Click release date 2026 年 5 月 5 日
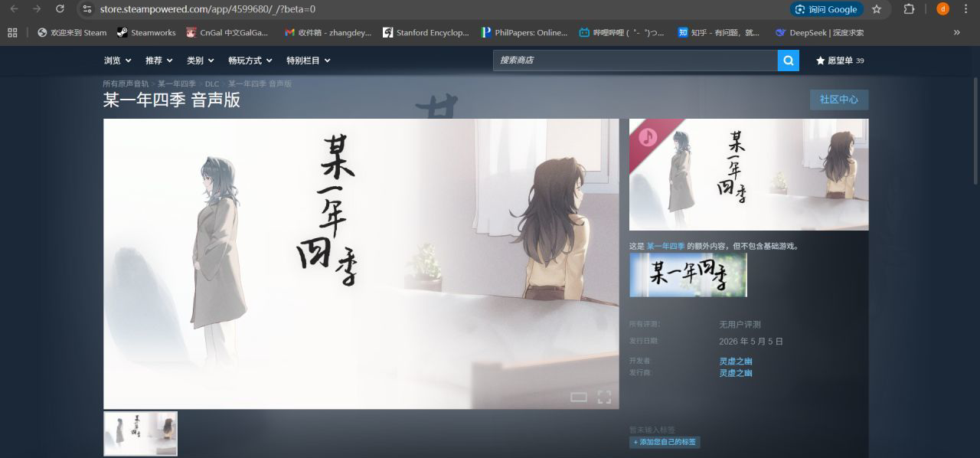 pos(751,342)
